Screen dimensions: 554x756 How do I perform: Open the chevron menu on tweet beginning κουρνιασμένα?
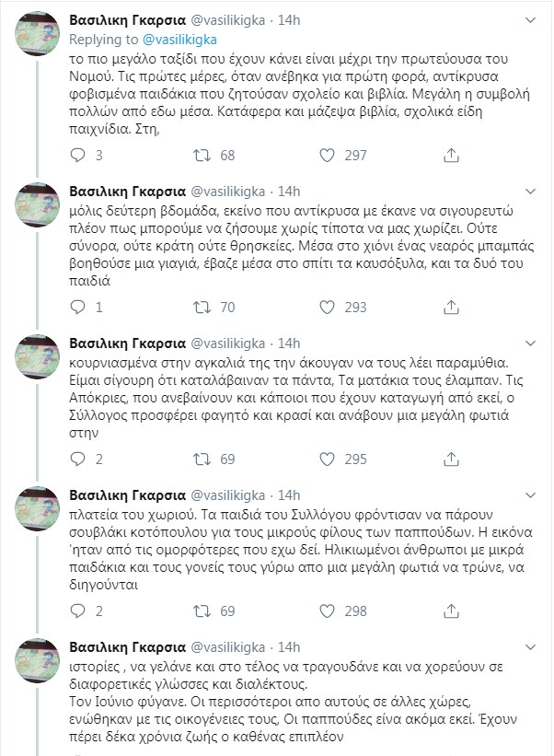pyautogui.click(x=530, y=343)
